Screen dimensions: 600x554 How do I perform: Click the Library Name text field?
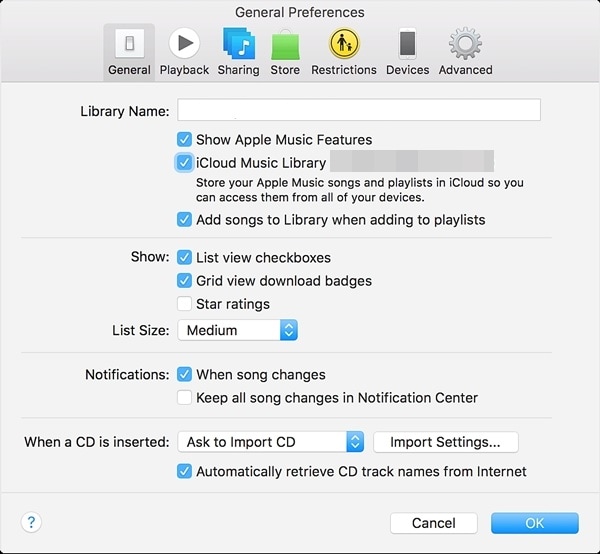pos(359,110)
